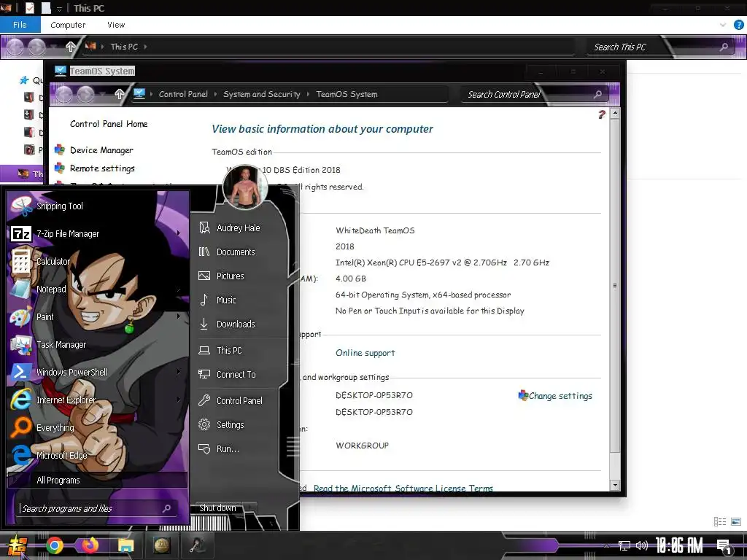Click volume speaker icon in tray

coord(642,545)
